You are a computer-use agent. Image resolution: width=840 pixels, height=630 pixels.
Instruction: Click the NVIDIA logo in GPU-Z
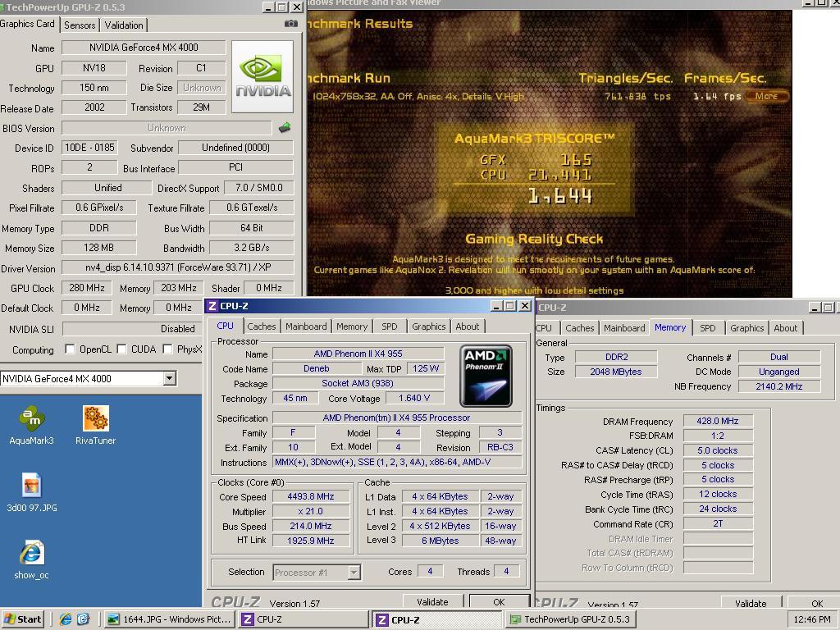262,76
